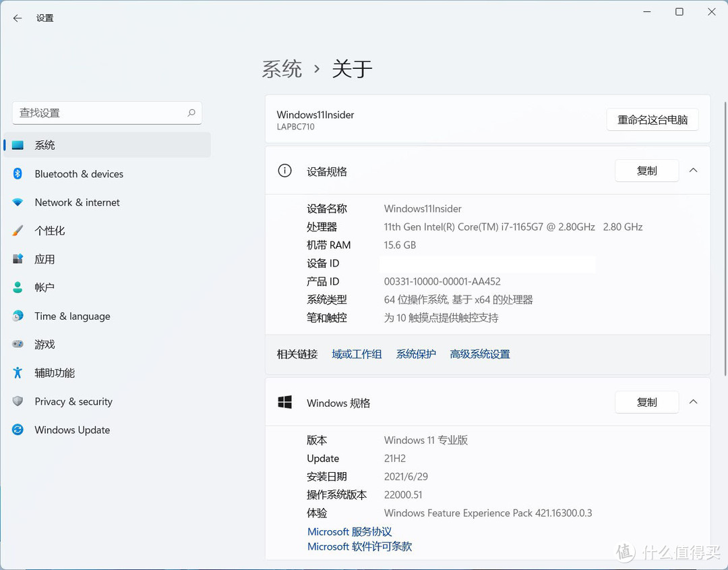
Task: Open Privacy & security settings
Action: [x=73, y=401]
